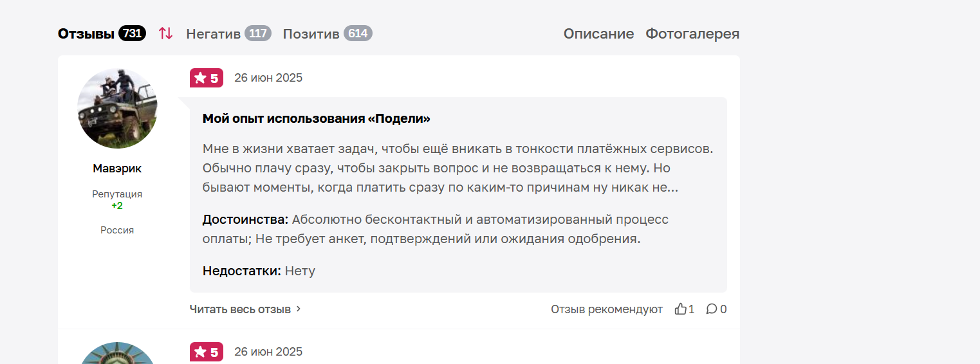
Task: Open the Отзывы tab
Action: tap(86, 33)
